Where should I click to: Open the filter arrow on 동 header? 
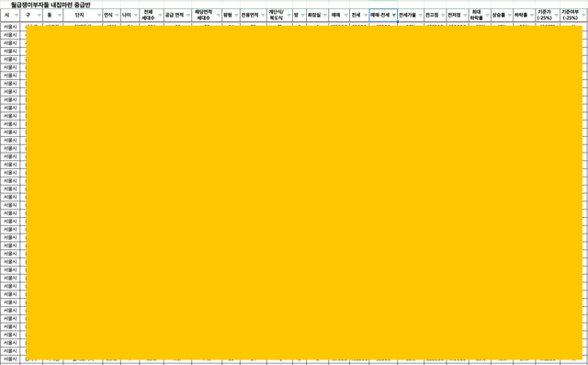[x=59, y=16]
